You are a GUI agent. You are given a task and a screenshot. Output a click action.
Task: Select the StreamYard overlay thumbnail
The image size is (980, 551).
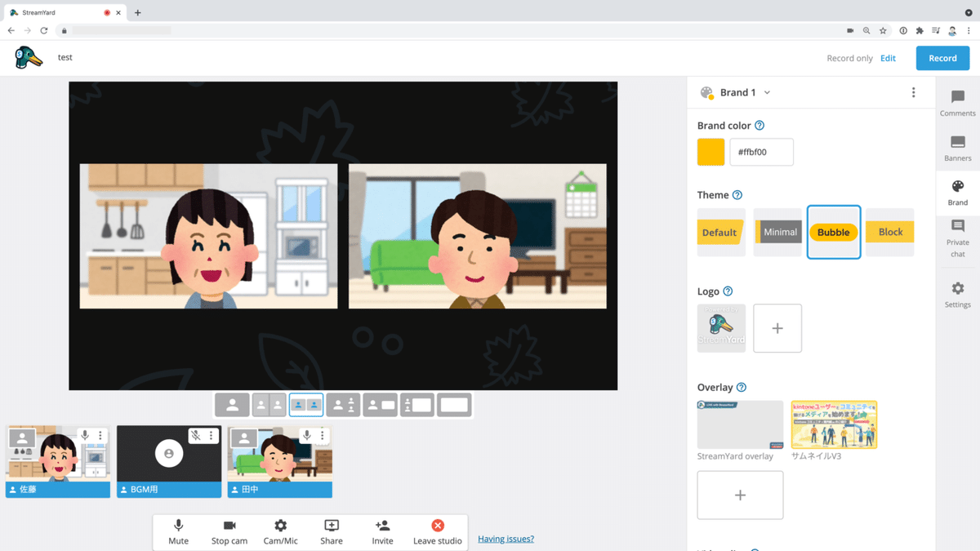[740, 424]
